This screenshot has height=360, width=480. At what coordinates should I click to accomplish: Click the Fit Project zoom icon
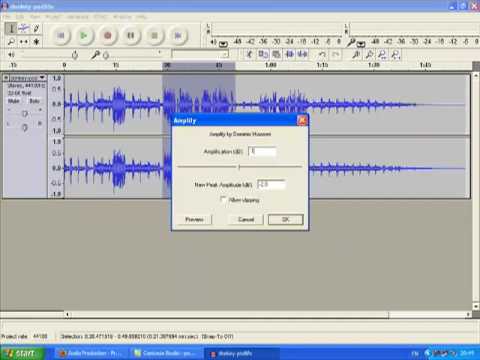pos(396,54)
